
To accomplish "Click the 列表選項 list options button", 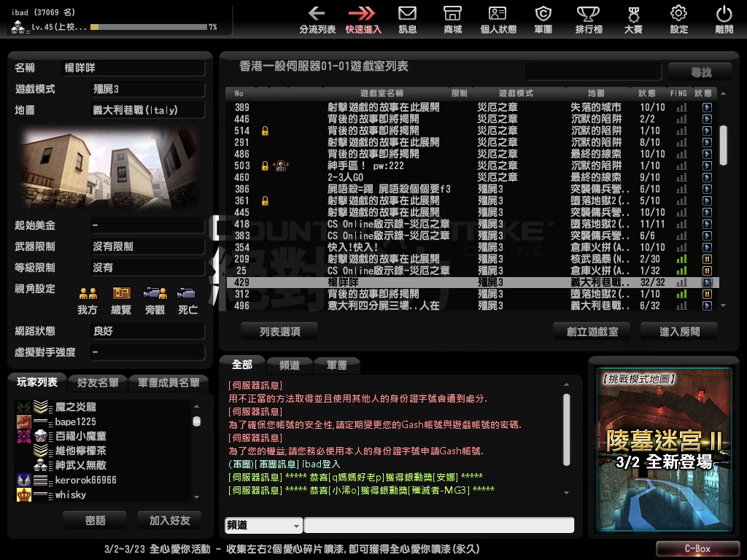I will 279,332.
